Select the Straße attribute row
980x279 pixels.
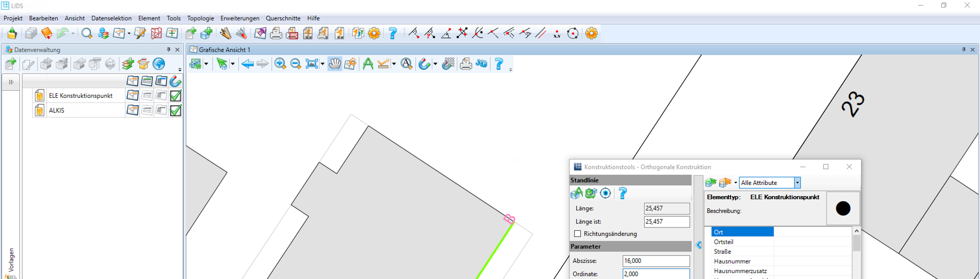click(x=781, y=251)
